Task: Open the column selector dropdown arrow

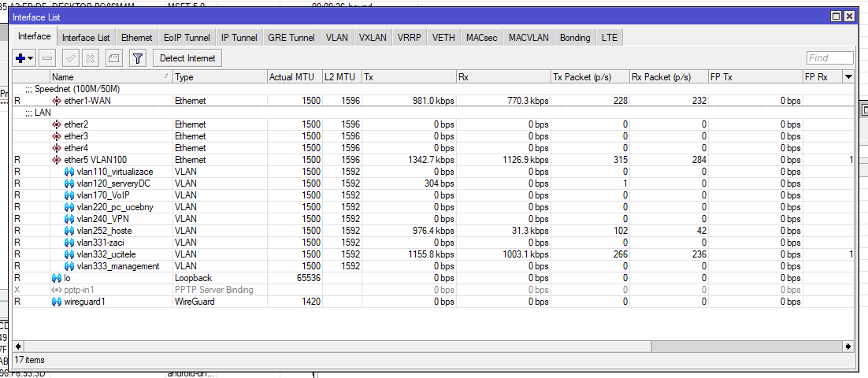Action: (848, 76)
